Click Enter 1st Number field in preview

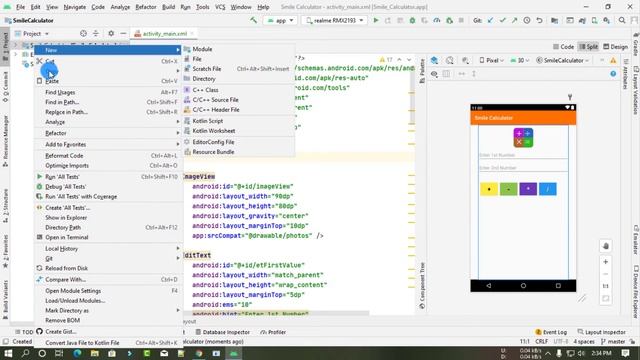523,155
